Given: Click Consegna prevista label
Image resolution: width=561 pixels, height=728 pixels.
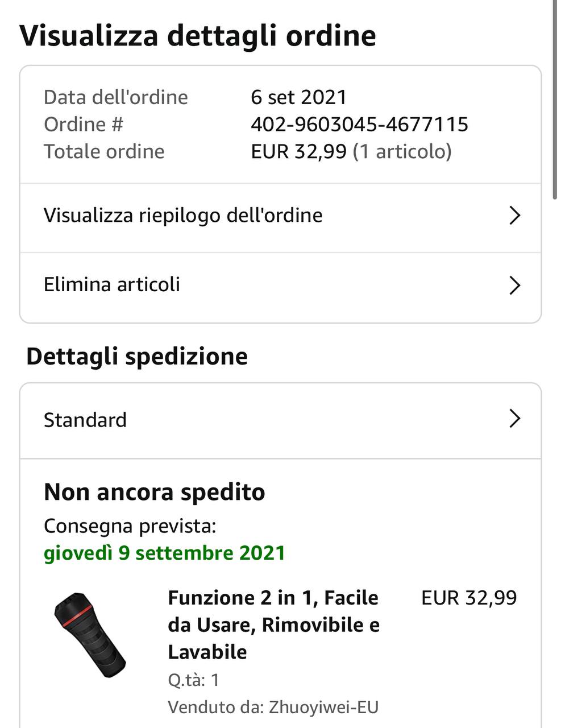Looking at the screenshot, I should [x=130, y=526].
